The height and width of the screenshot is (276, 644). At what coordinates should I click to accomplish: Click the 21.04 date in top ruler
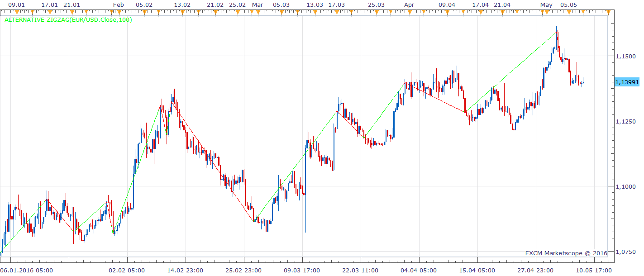[502, 4]
